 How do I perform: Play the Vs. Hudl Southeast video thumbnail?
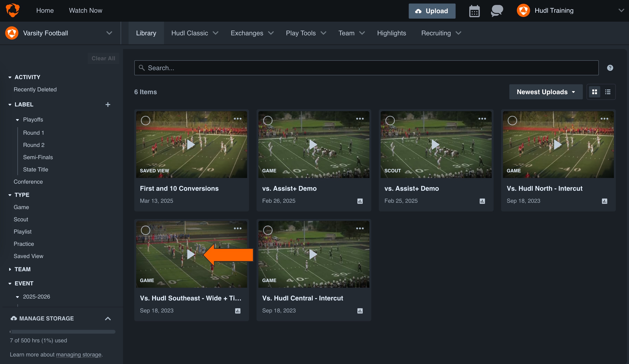[x=191, y=255]
